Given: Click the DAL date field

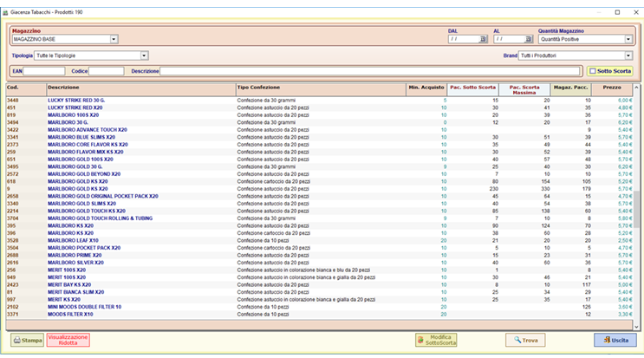Looking at the screenshot, I should coord(464,39).
